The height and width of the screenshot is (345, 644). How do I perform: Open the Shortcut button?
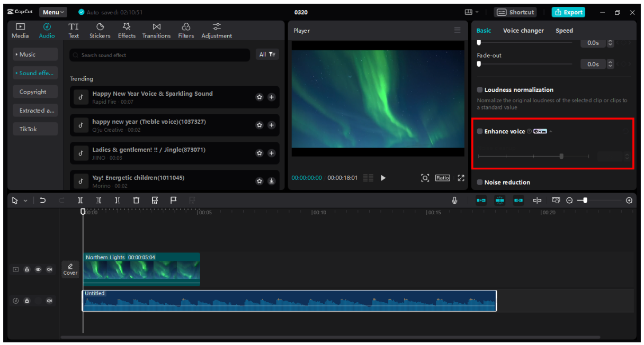(x=515, y=12)
